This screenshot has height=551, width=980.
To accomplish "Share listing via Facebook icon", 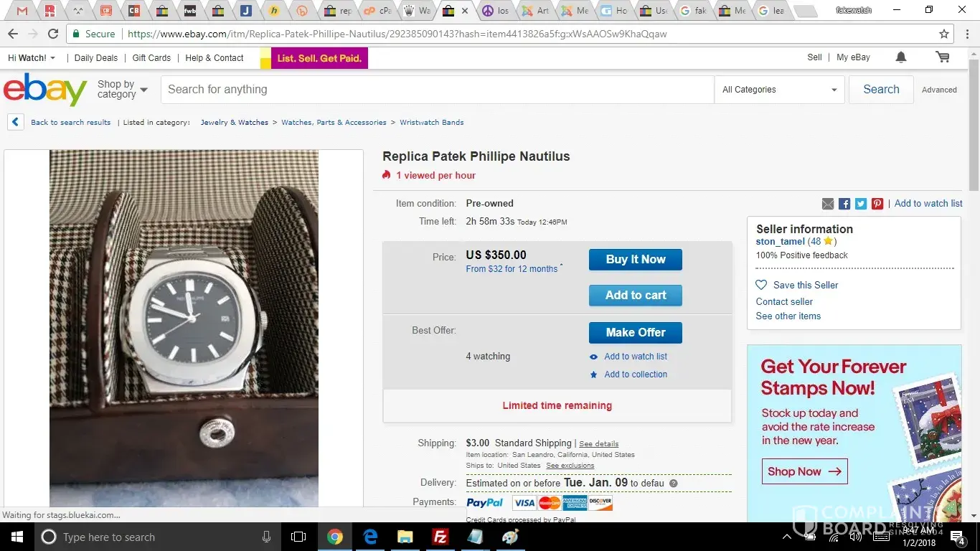I will (x=844, y=204).
